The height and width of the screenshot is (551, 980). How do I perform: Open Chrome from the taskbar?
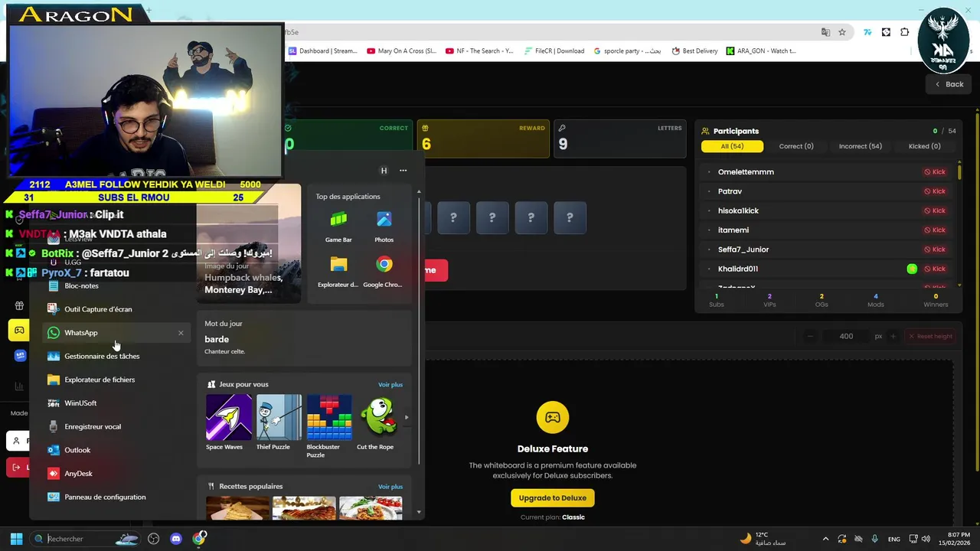199,539
